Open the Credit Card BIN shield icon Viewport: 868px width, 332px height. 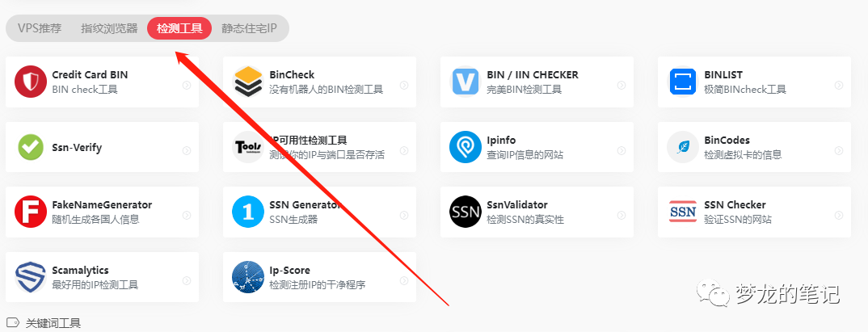[x=31, y=82]
